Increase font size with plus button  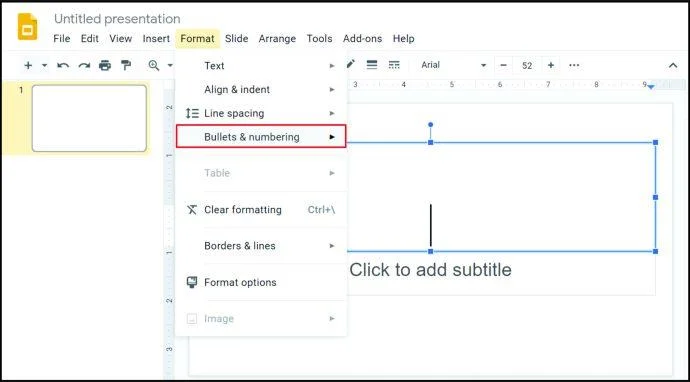551,65
